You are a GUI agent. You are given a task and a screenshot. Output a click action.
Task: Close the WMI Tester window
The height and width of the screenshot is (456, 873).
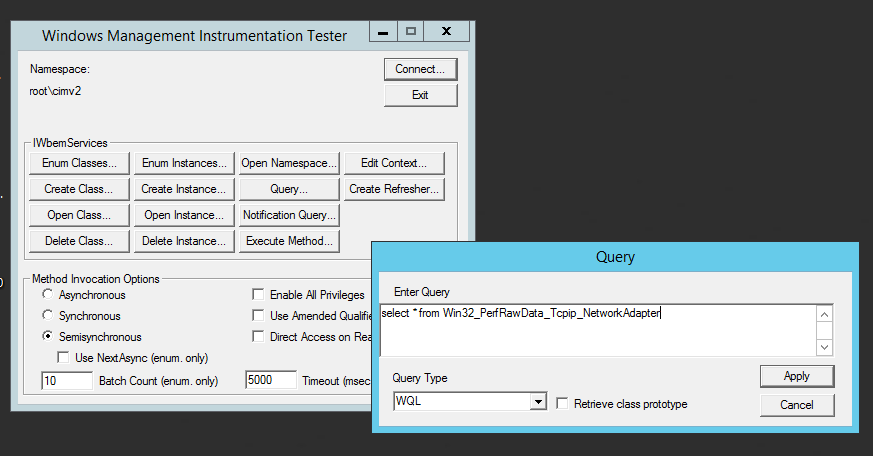coord(447,32)
